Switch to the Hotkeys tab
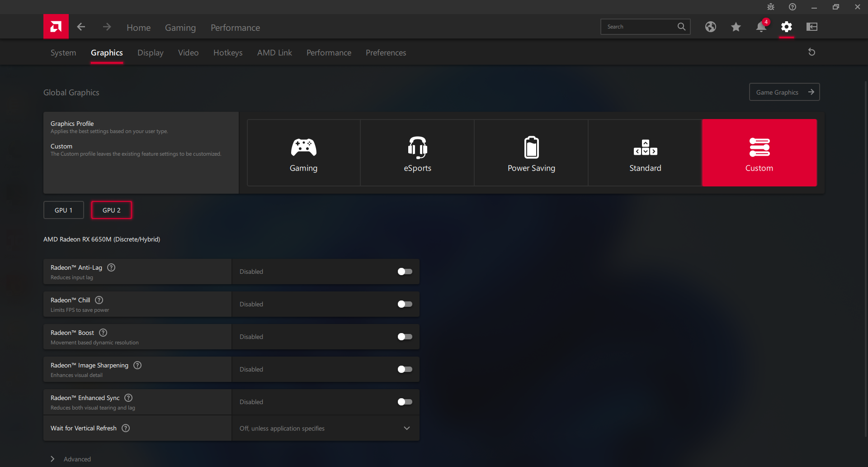 pyautogui.click(x=228, y=52)
